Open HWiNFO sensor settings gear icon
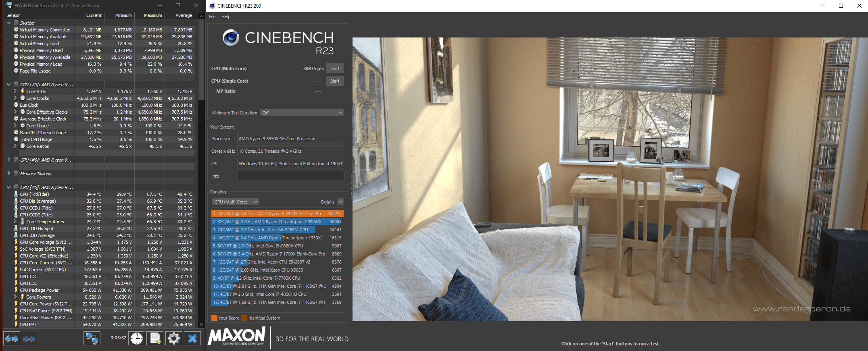 174,339
